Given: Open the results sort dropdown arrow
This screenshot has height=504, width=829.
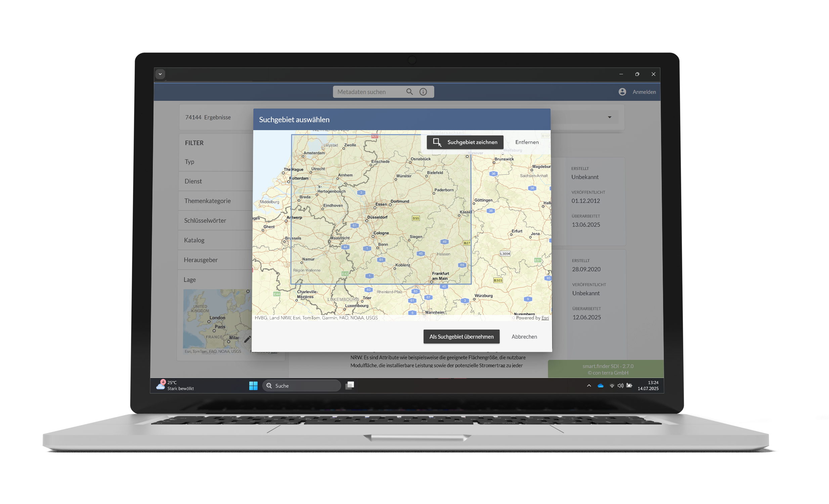Looking at the screenshot, I should pos(609,117).
